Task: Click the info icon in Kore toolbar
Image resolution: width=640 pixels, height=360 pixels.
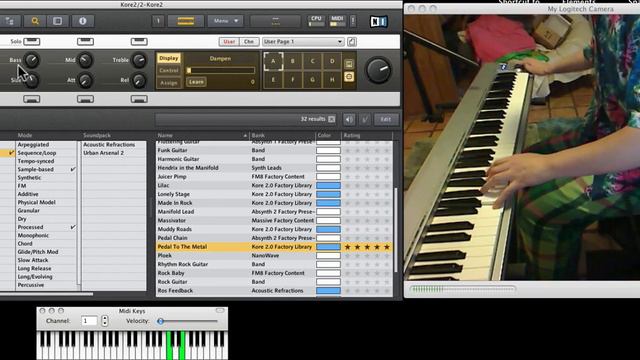Action: (82, 21)
